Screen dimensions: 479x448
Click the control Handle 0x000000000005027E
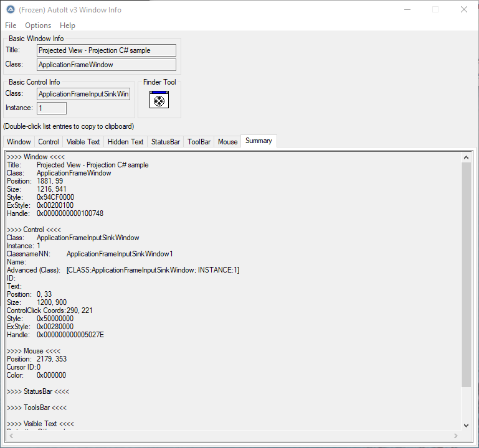click(x=70, y=335)
